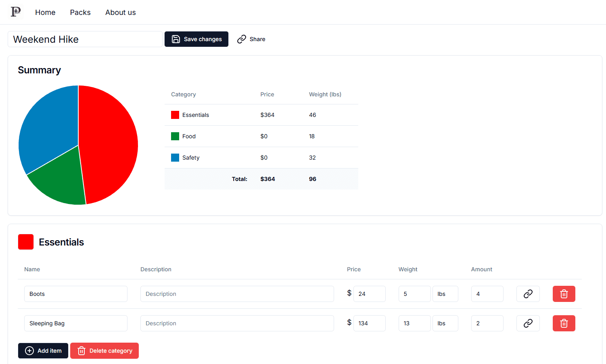This screenshot has height=364, width=606.
Task: Go to the Packs page
Action: tap(80, 12)
